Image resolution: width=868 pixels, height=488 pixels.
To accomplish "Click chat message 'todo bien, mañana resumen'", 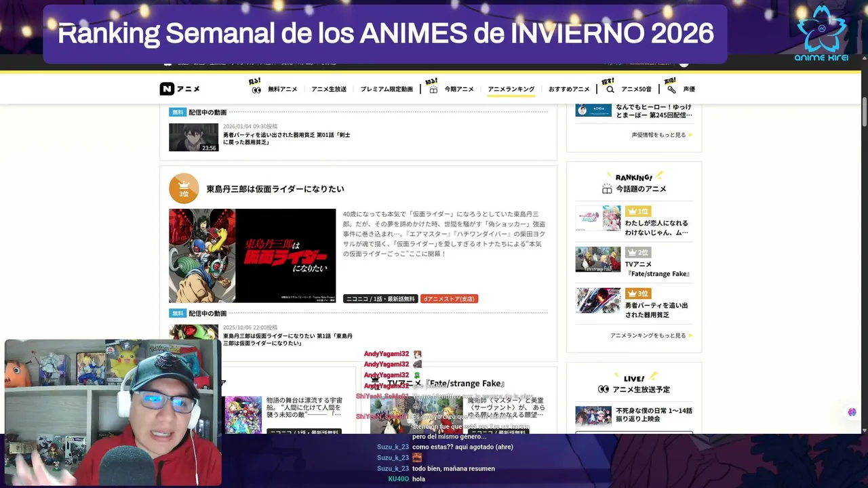I will [454, 468].
